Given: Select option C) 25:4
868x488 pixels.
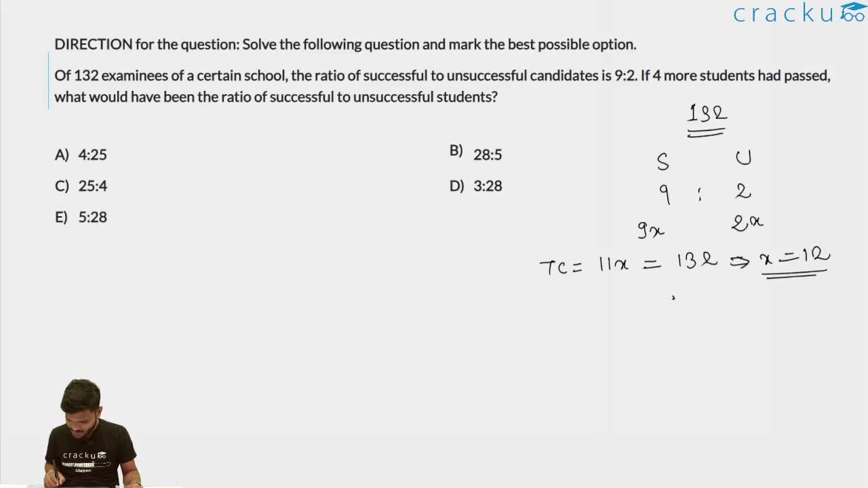Looking at the screenshot, I should pyautogui.click(x=81, y=186).
